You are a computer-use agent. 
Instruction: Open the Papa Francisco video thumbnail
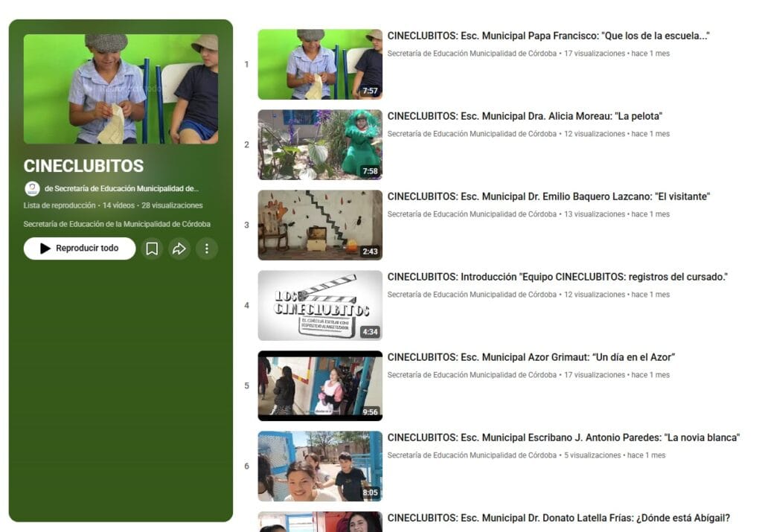pyautogui.click(x=320, y=65)
